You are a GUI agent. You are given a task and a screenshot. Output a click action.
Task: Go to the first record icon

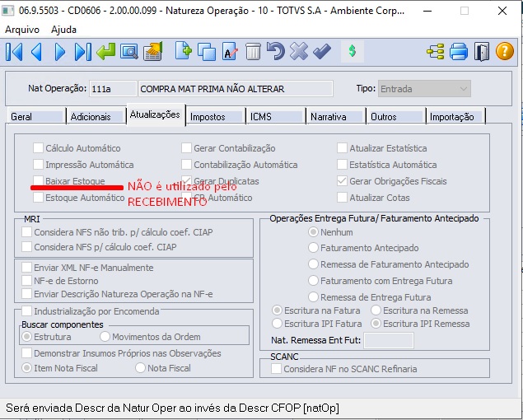tap(14, 51)
